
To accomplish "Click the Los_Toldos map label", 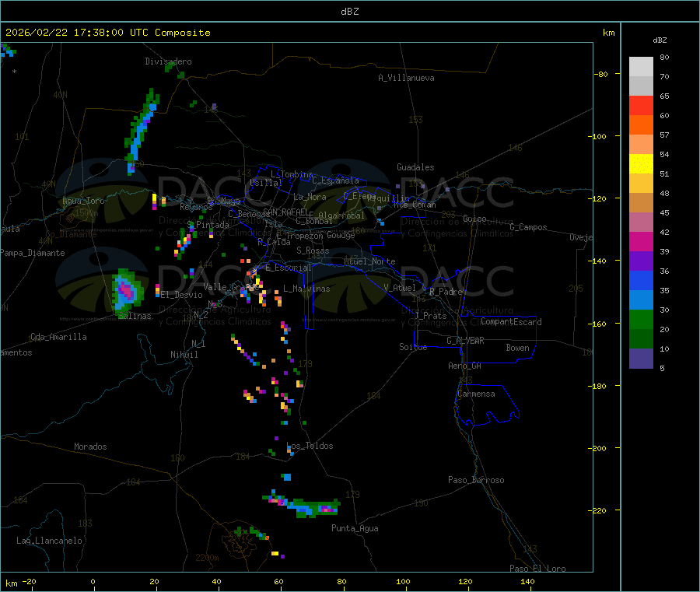I will (x=310, y=446).
